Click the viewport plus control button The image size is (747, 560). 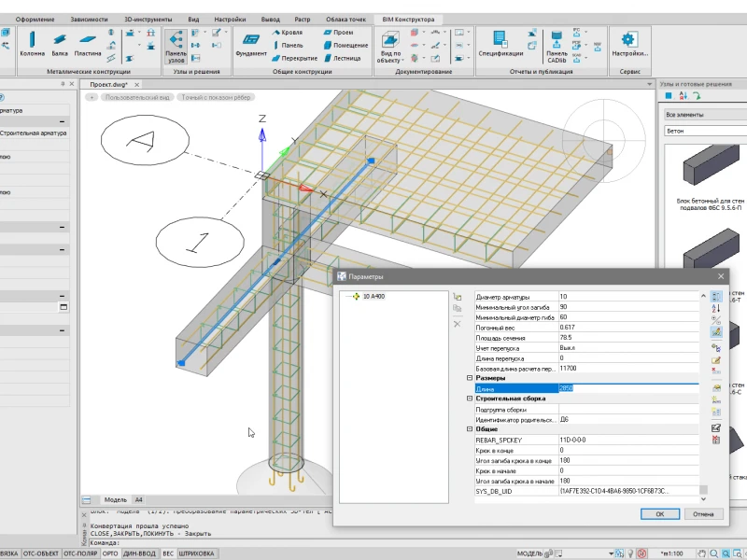[x=92, y=97]
